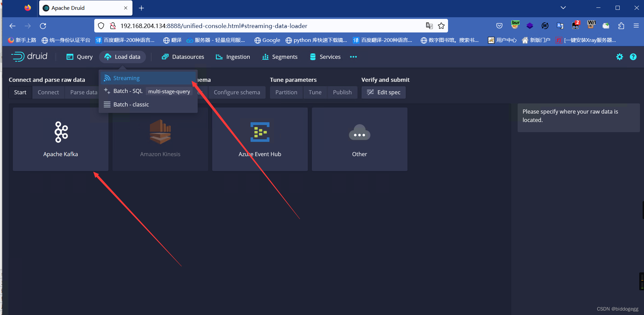Image resolution: width=644 pixels, height=315 pixels.
Task: Select the Connect step tab
Action: [48, 92]
